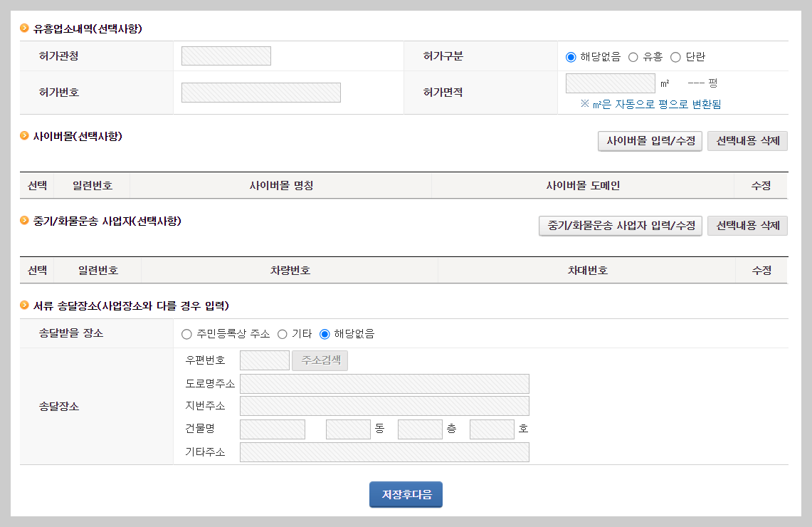This screenshot has height=527, width=812.
Task: Click the 허가면적 square-meter input field
Action: tap(610, 83)
